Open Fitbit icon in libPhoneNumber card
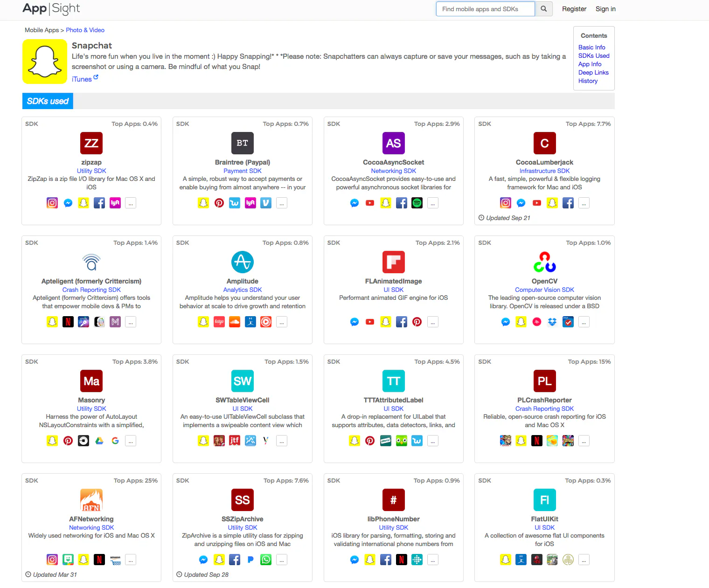The height and width of the screenshot is (588, 709). coord(417,560)
